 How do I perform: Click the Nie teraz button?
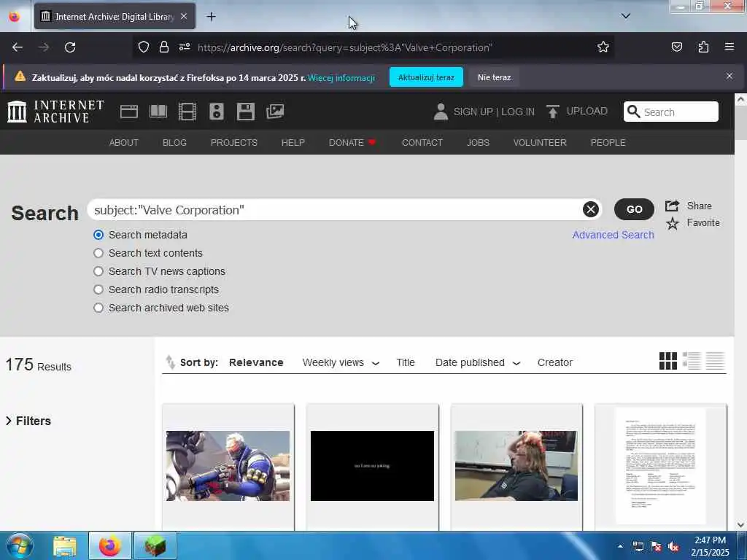click(494, 77)
